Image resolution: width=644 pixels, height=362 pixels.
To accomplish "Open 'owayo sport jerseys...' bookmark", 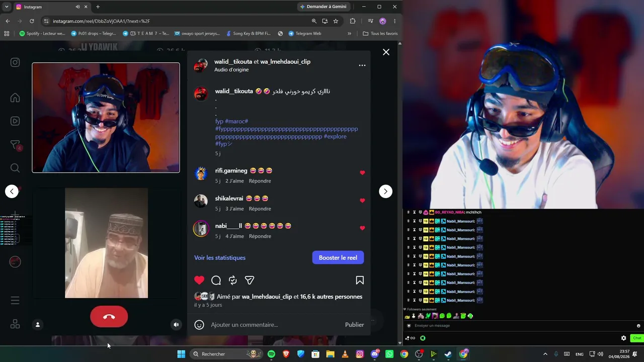I will 197,34.
